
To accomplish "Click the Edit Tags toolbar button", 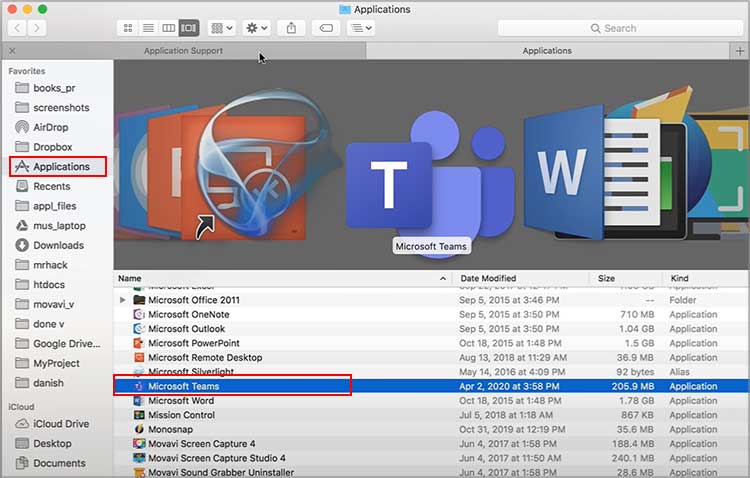I will coord(326,28).
